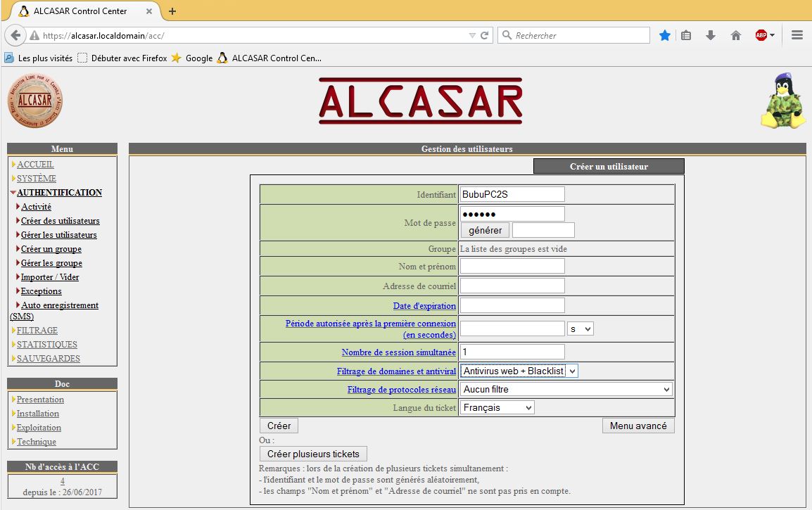Click the ALCASAR round logo badge
The height and width of the screenshot is (510, 812).
pos(34,101)
